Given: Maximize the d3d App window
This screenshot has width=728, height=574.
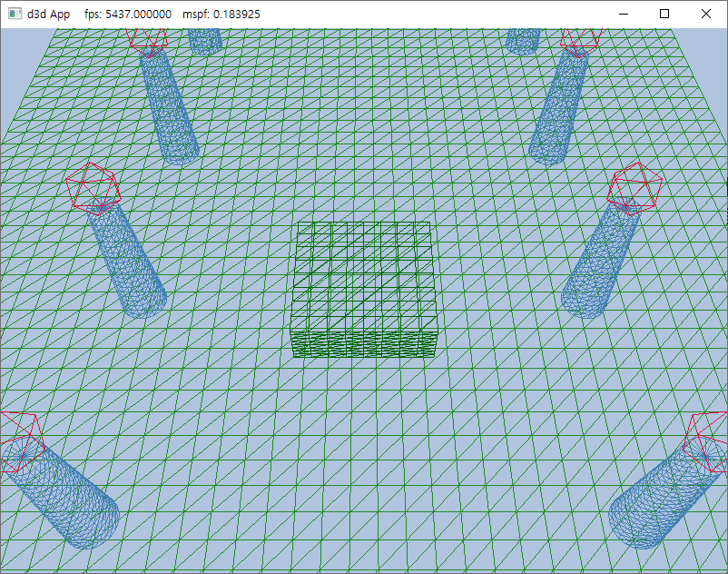Looking at the screenshot, I should click(664, 14).
